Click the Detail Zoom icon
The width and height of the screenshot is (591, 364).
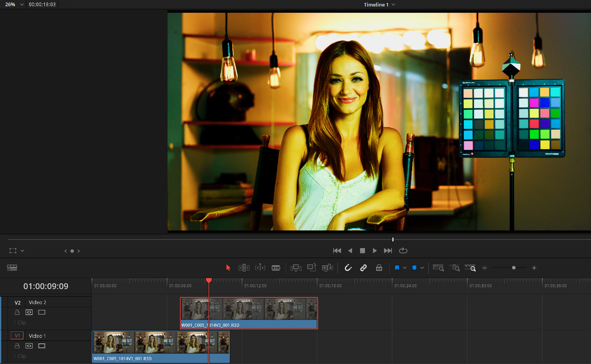click(455, 268)
